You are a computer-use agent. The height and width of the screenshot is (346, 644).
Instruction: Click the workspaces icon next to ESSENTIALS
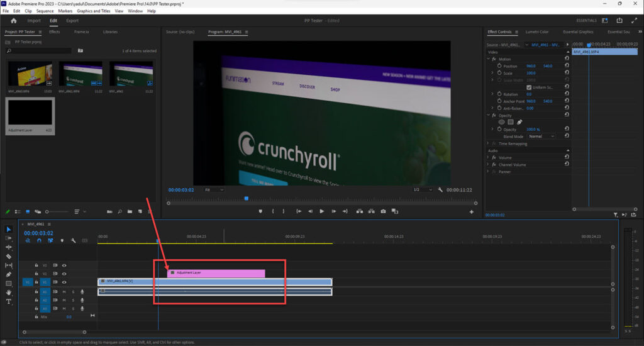tap(604, 21)
